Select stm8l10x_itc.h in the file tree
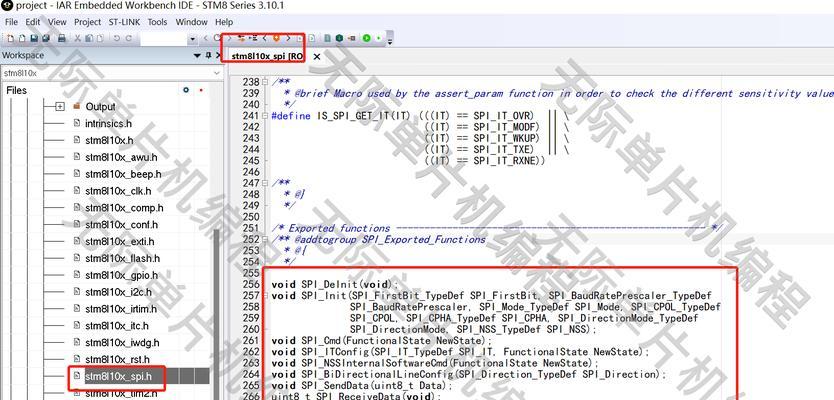Viewport: 834px width, 400px height. click(117, 326)
